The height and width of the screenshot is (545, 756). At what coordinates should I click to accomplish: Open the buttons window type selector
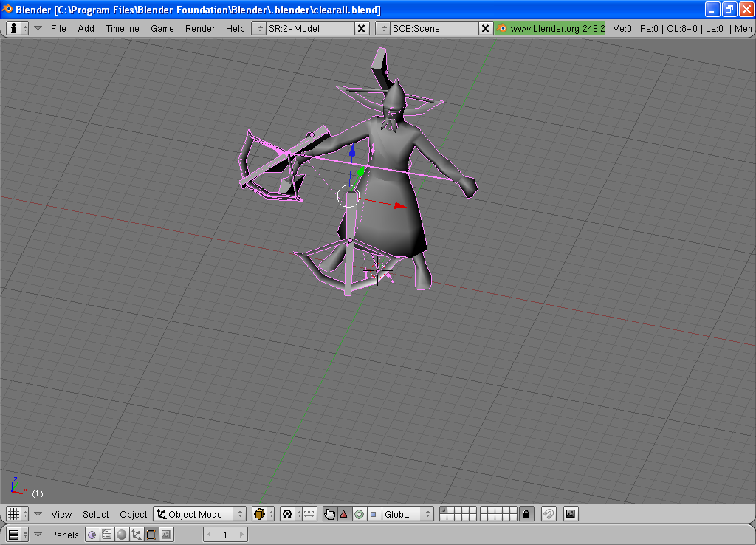(17, 535)
